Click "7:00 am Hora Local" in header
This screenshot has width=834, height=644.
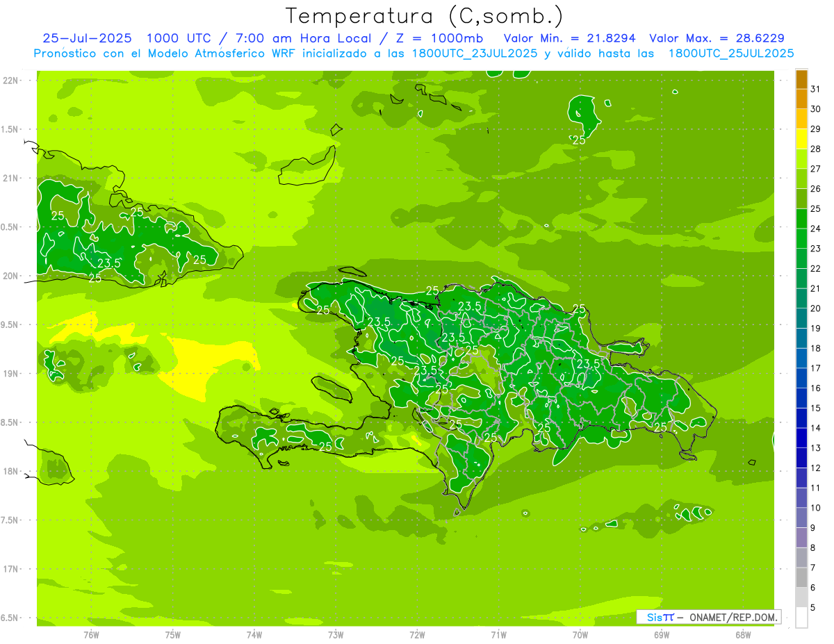(x=302, y=38)
